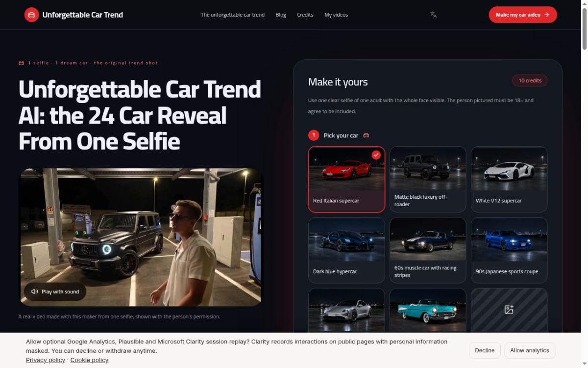Select the silver sports car thumbnail
Image resolution: width=588 pixels, height=368 pixels.
[x=346, y=310]
